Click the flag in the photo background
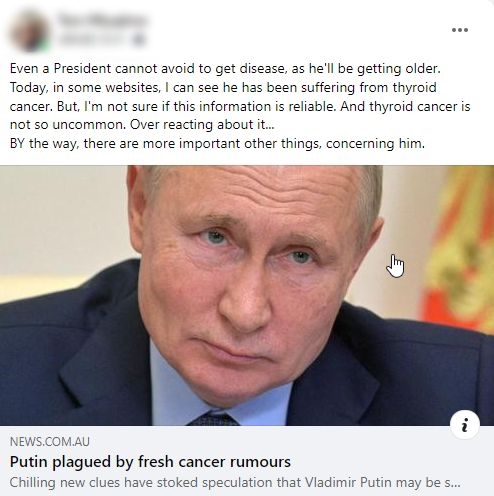 click(x=458, y=248)
